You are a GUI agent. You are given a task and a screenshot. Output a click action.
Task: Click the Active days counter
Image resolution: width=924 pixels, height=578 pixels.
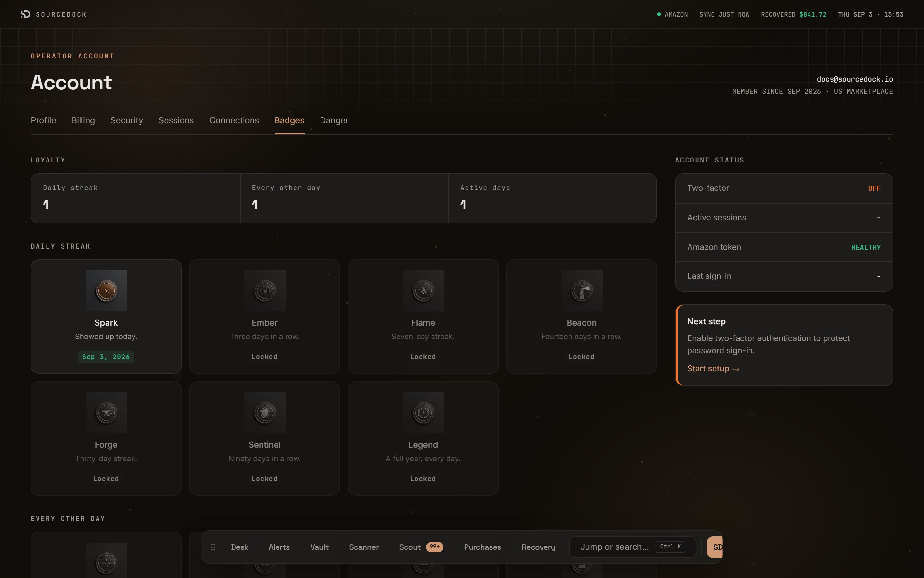[552, 198]
